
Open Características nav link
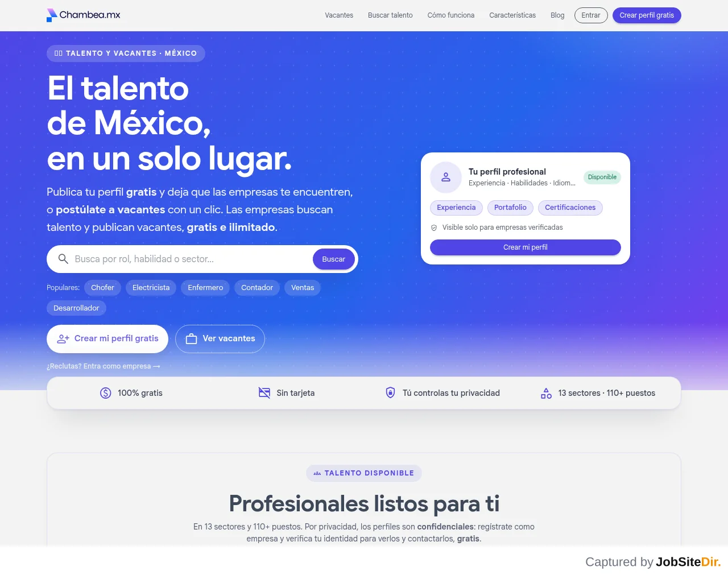[512, 15]
